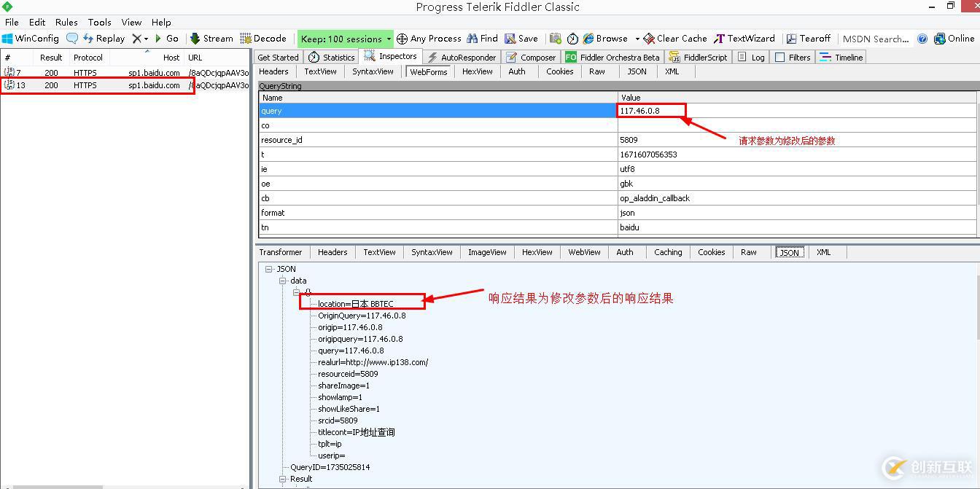Open the Keep 100 sessions dropdown
The height and width of the screenshot is (489, 980).
[345, 39]
